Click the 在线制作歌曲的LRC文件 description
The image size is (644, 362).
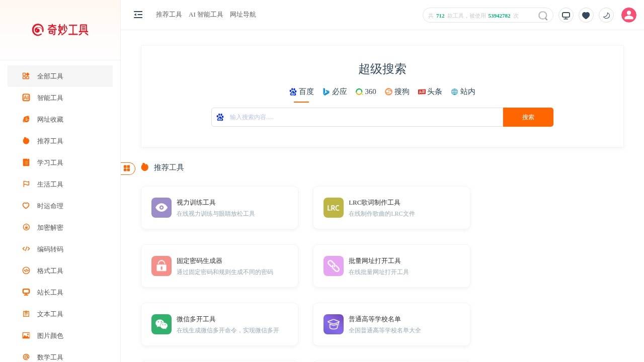[382, 214]
